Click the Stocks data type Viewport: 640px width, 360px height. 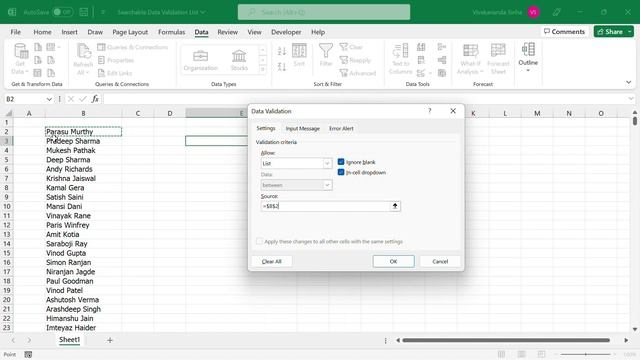coord(239,60)
